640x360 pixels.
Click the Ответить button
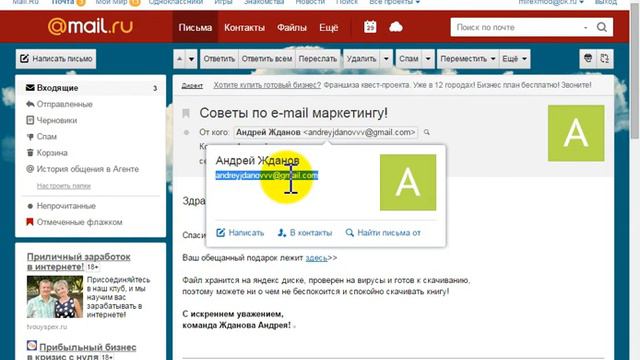219,59
